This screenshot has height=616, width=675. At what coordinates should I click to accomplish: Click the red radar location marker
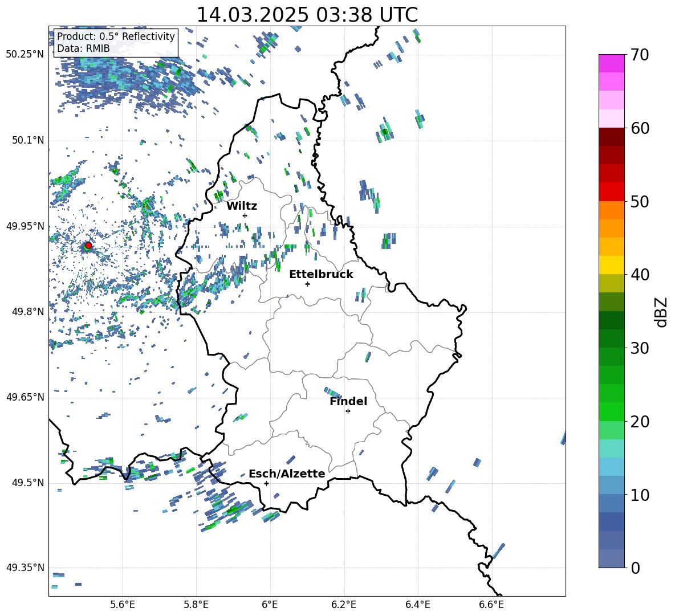(88, 246)
